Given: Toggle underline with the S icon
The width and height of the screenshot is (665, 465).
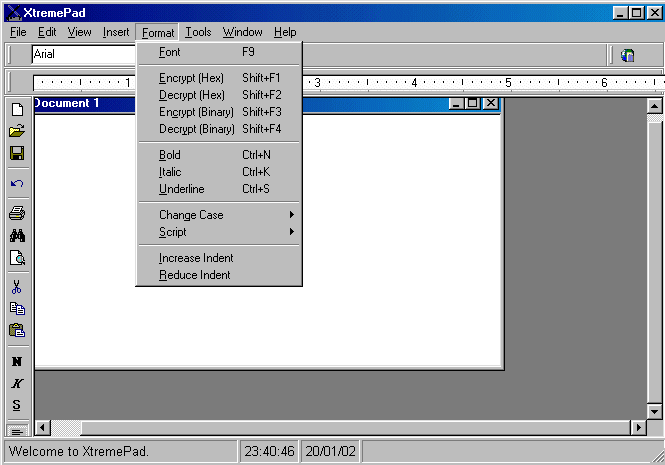Looking at the screenshot, I should click(x=17, y=405).
